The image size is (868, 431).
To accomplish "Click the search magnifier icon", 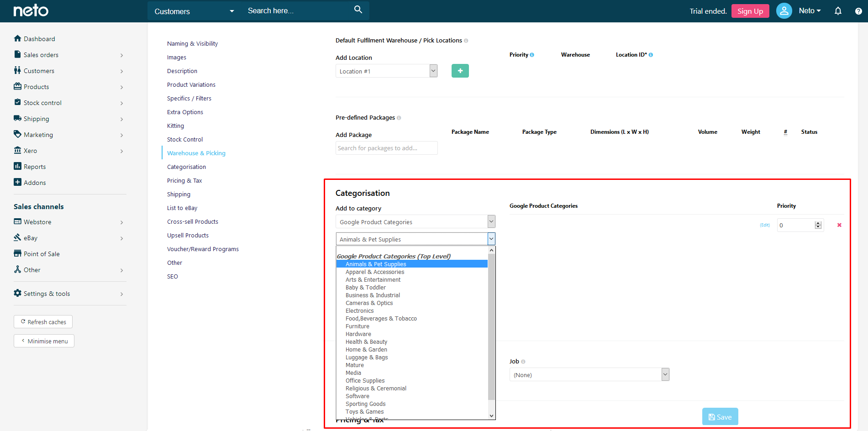I will (358, 10).
